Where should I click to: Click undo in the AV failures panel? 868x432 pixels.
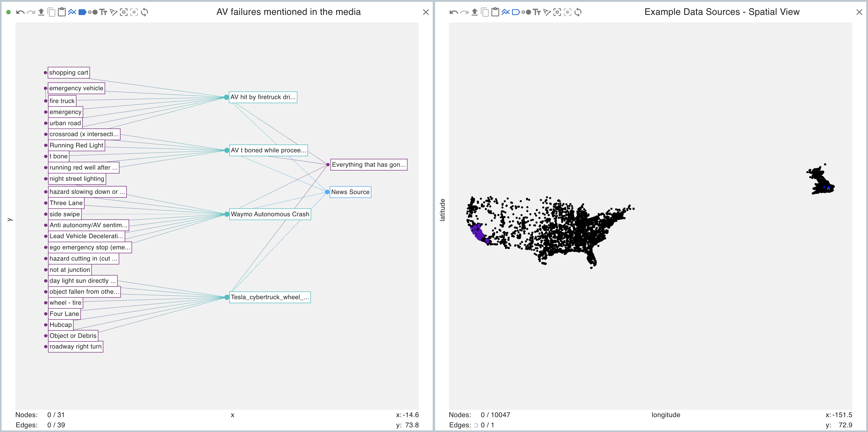(20, 13)
